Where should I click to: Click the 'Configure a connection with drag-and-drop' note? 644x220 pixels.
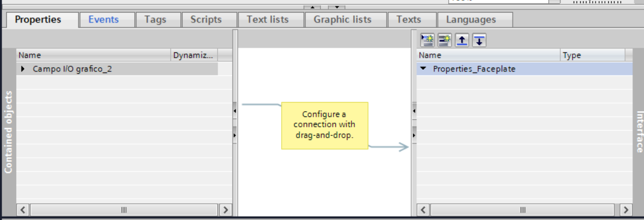click(x=324, y=125)
